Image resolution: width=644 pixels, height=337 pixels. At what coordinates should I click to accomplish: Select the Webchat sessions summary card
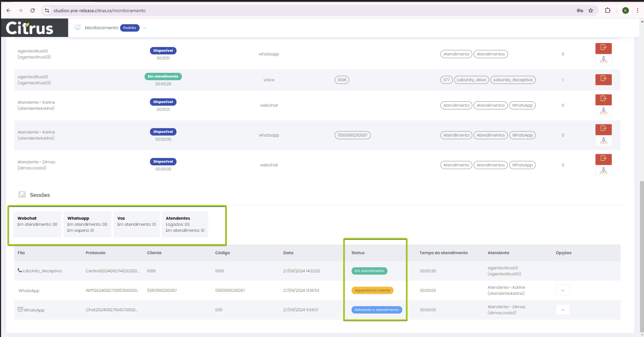tap(37, 224)
